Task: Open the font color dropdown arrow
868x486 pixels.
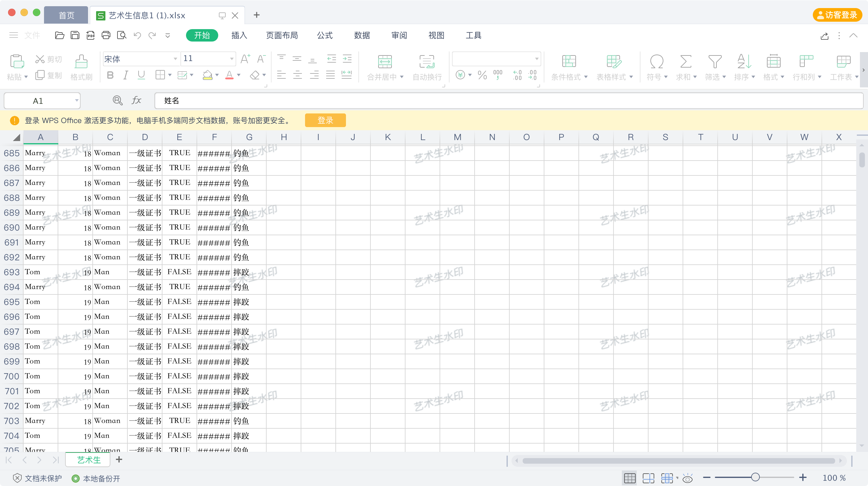Action: (x=239, y=75)
